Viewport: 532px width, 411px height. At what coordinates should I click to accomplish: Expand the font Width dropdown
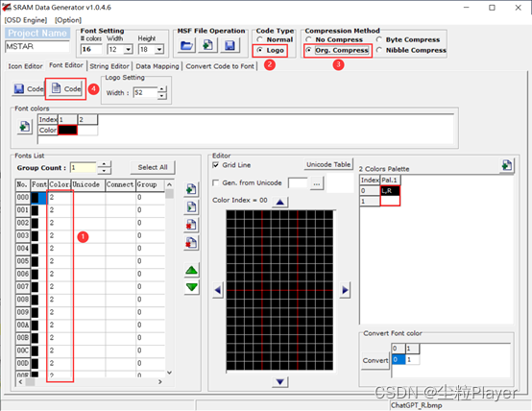point(129,50)
